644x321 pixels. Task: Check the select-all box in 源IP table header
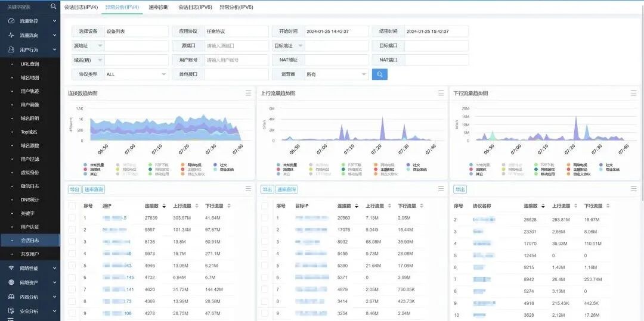coord(72,206)
